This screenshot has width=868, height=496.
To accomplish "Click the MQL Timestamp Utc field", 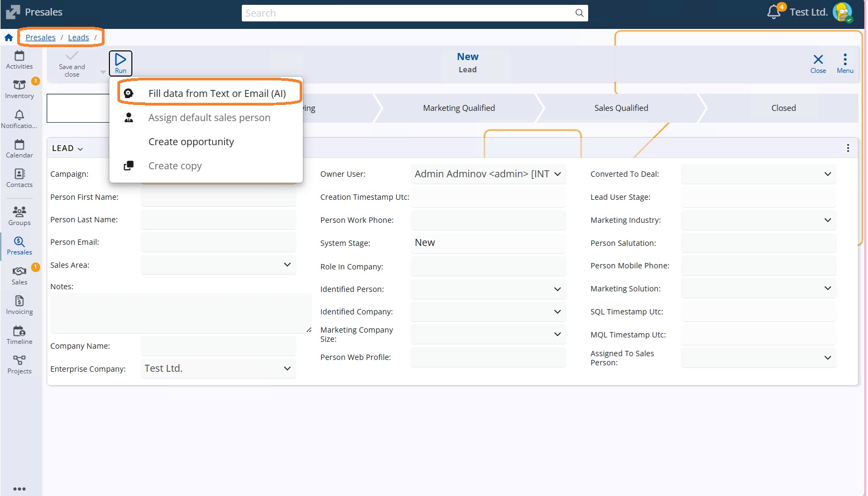I will (x=759, y=334).
